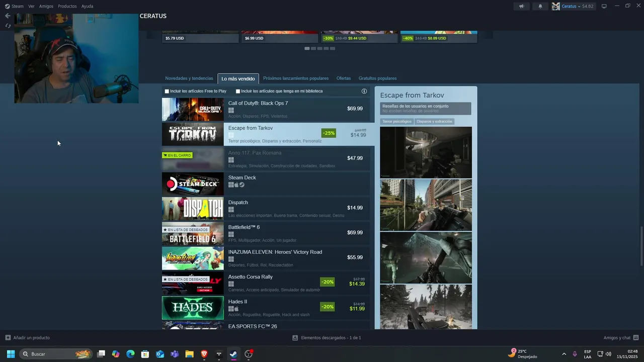The width and height of the screenshot is (644, 362).
Task: Open the Ofertas tab
Action: (344, 78)
